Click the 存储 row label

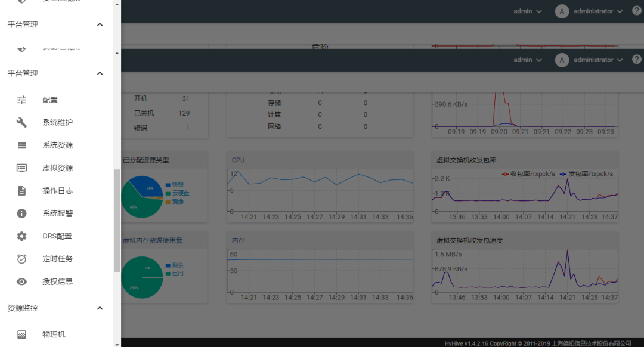coord(274,103)
